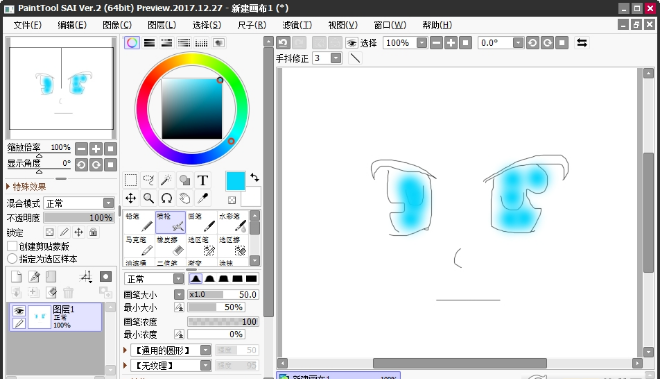Open the rotation angle 0.0° dropdown
Screen dimensions: 661x379
[518, 43]
